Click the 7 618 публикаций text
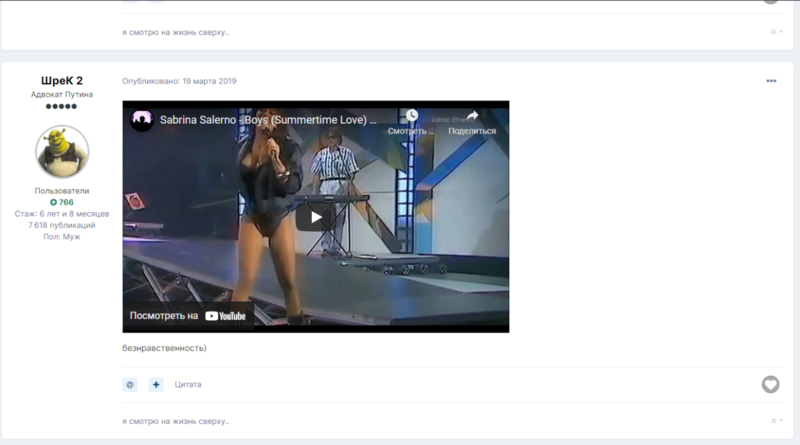800x445 pixels. (62, 225)
